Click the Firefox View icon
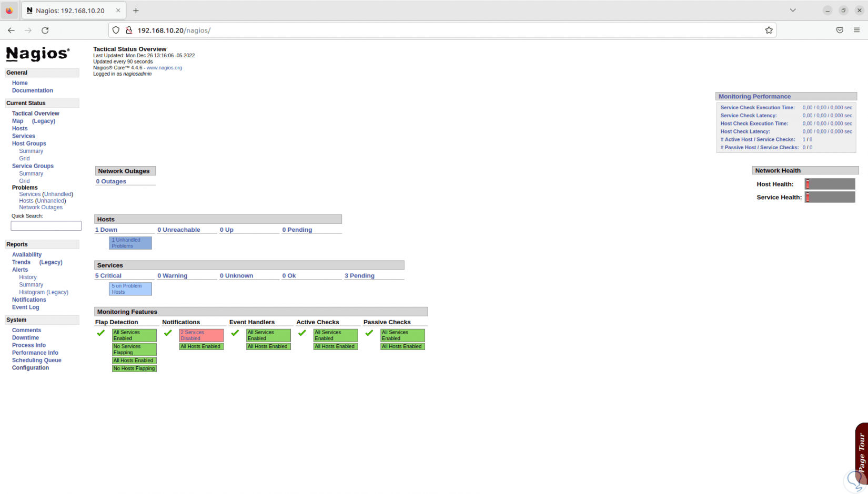Screen dimensions: 868x494 click(x=9, y=11)
